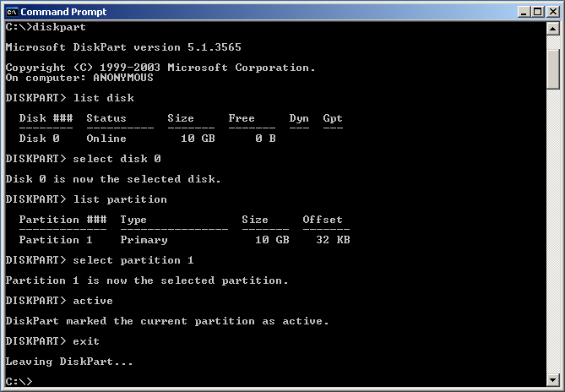Click the 'active' command text
Screen dimensions: 565x392
coord(93,301)
